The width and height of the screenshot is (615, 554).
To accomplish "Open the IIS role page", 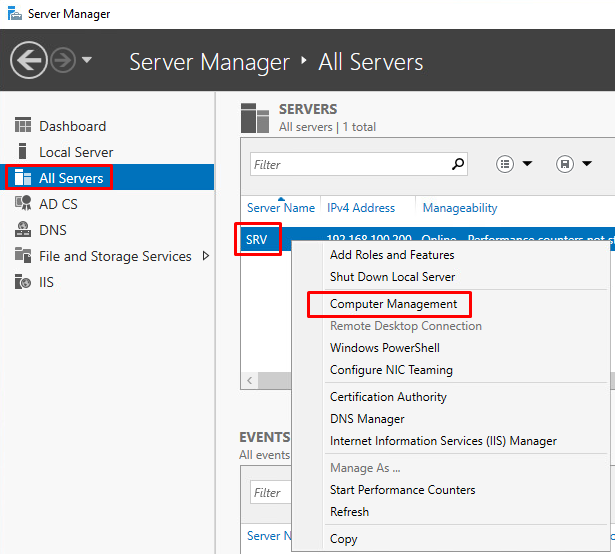I will click(46, 282).
